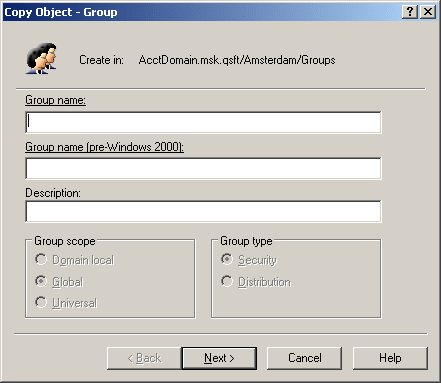This screenshot has width=441, height=383.
Task: Go back with the Back button
Action: 144,358
